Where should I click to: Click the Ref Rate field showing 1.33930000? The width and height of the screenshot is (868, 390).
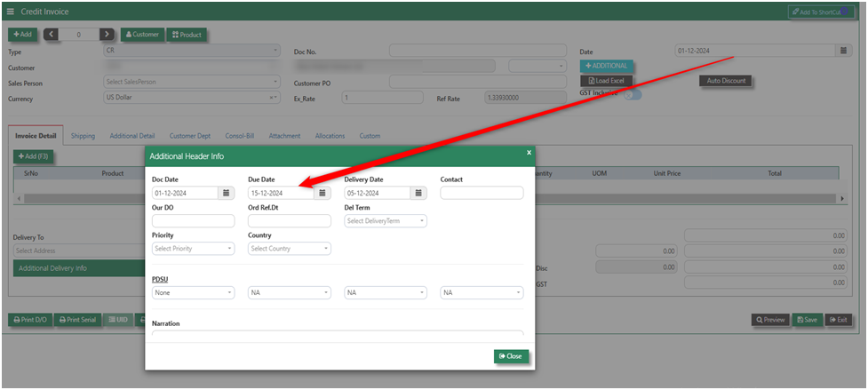(x=525, y=98)
